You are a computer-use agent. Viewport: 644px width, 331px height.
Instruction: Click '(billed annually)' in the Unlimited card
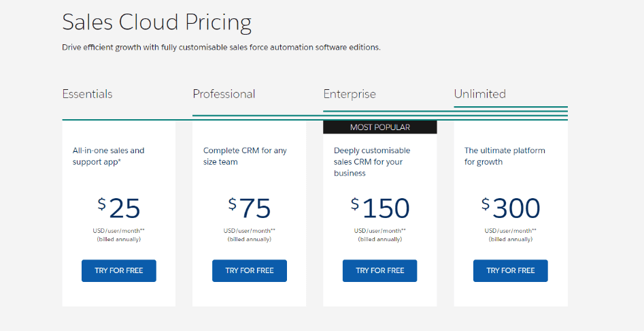[511, 239]
